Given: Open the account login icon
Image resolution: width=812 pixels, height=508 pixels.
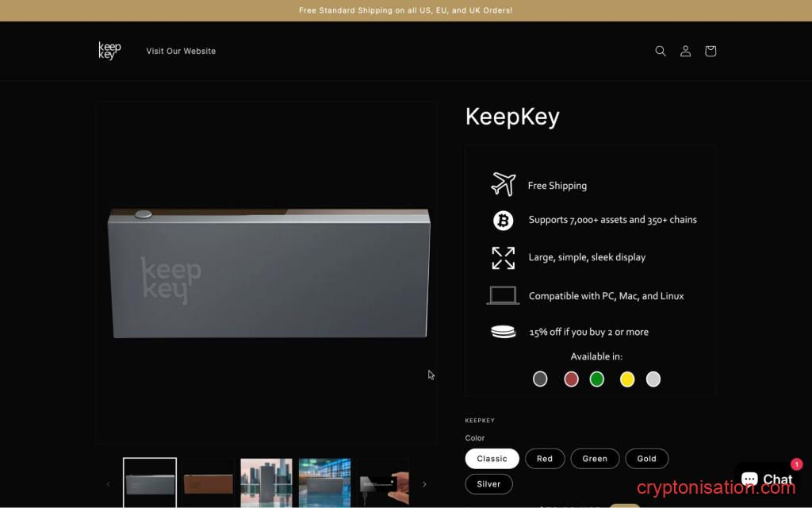Looking at the screenshot, I should pyautogui.click(x=685, y=51).
